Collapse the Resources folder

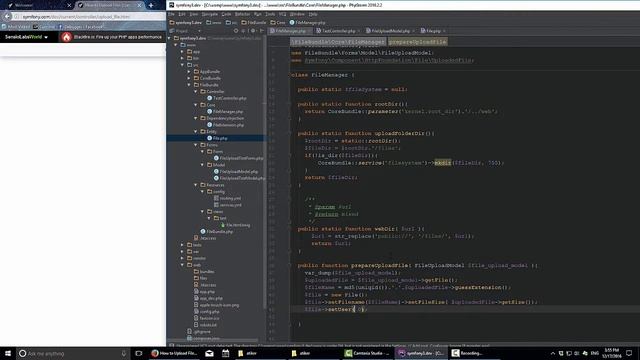(196, 185)
